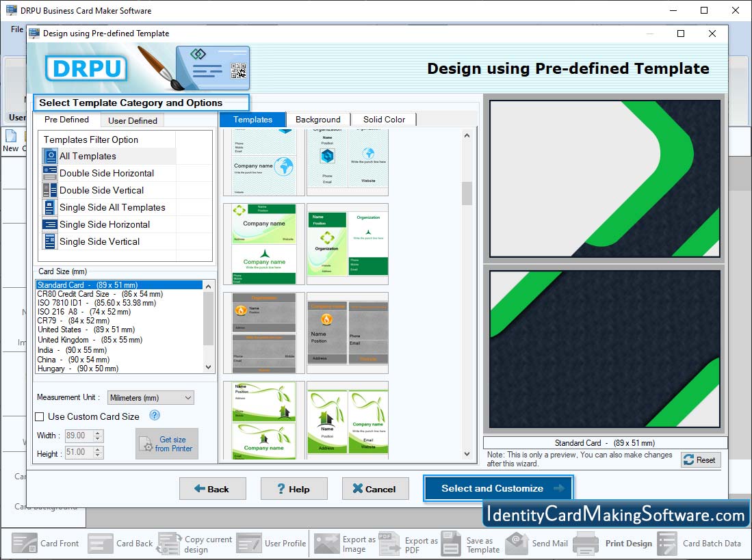Screen dimensions: 752x560
Task: Select Standard Card 89 x 51 mm
Action: click(x=120, y=285)
